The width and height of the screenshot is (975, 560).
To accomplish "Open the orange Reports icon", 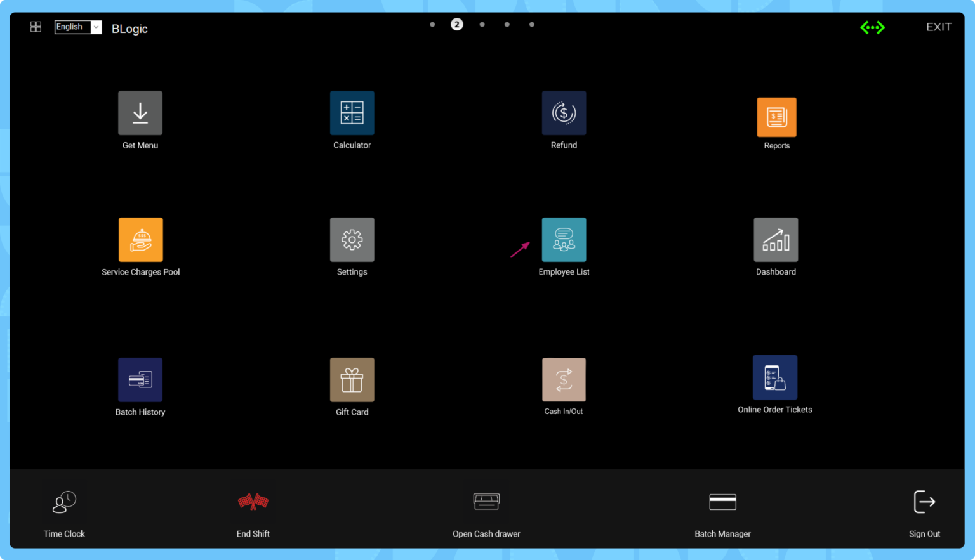I will click(x=776, y=117).
